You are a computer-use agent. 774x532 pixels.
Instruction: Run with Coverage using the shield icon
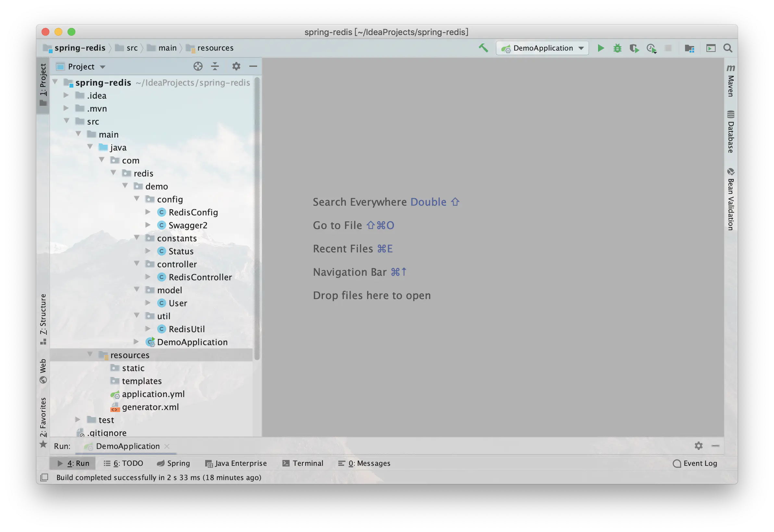(634, 49)
